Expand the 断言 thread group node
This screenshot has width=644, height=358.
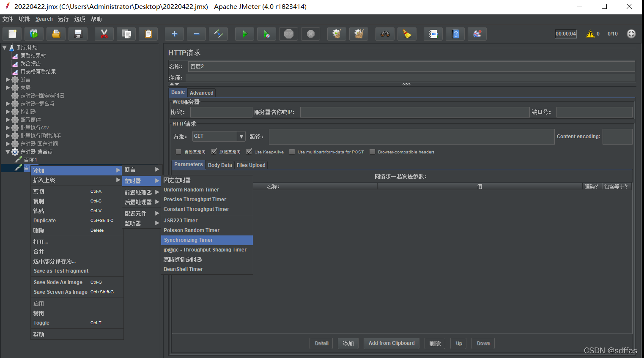tap(8, 79)
